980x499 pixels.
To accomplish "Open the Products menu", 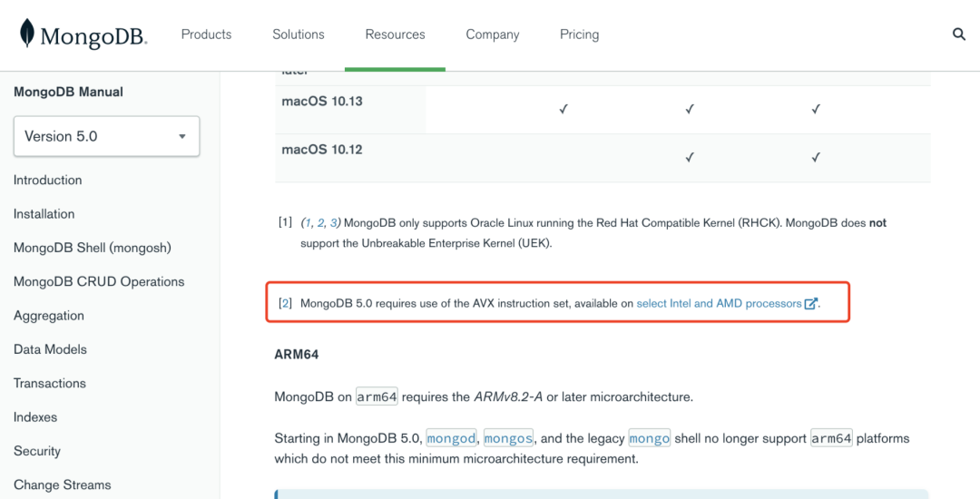I will pyautogui.click(x=206, y=34).
